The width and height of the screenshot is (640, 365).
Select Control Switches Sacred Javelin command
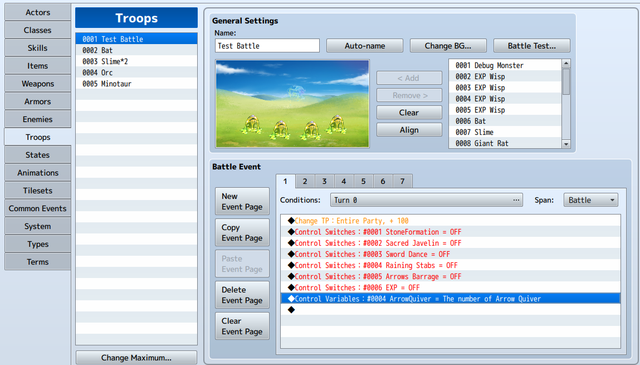(x=451, y=243)
